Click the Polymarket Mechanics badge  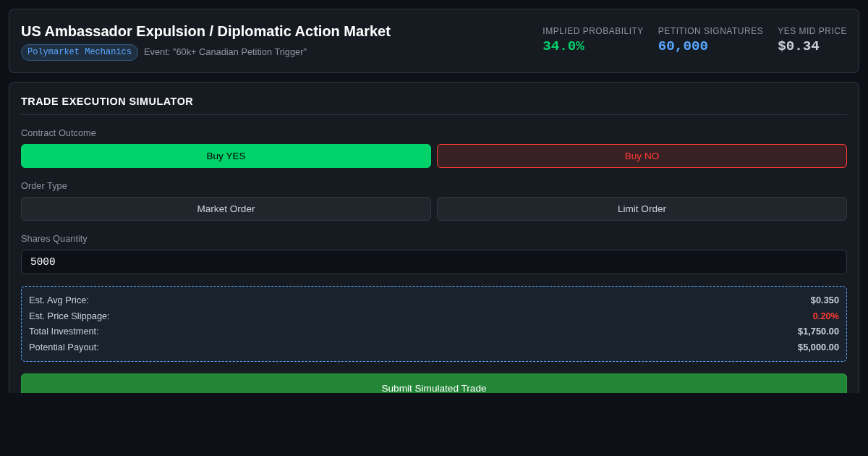click(80, 52)
